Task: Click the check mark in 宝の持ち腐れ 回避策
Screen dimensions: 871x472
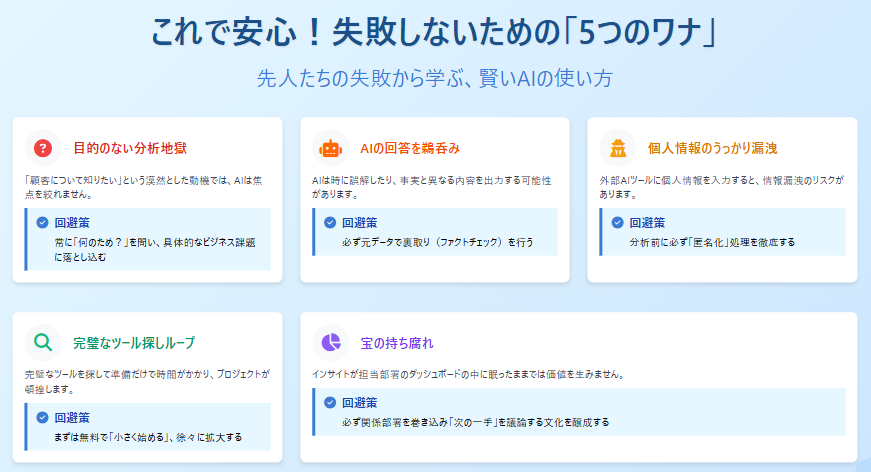Action: point(330,403)
